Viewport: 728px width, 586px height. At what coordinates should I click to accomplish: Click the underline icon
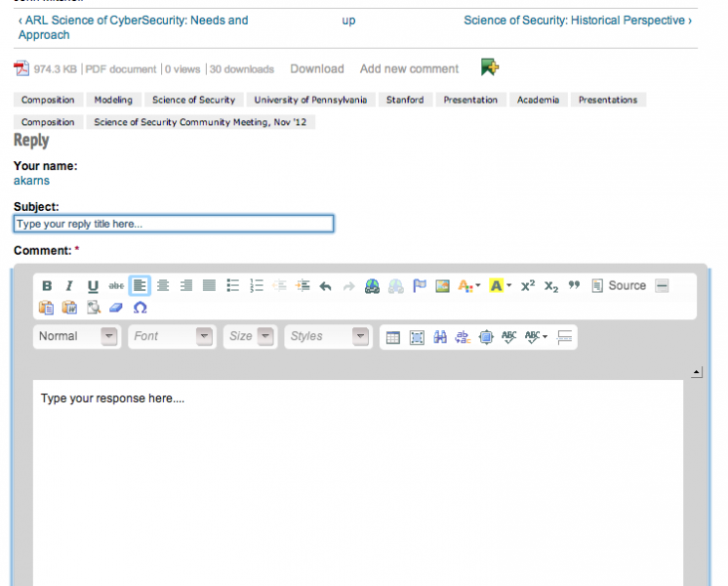tap(93, 286)
